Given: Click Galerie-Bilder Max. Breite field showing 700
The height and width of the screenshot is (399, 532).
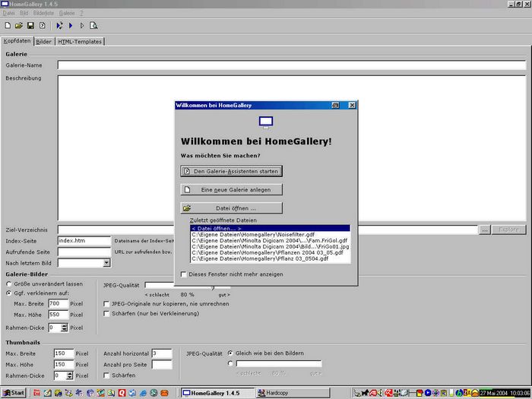Looking at the screenshot, I should [x=59, y=304].
